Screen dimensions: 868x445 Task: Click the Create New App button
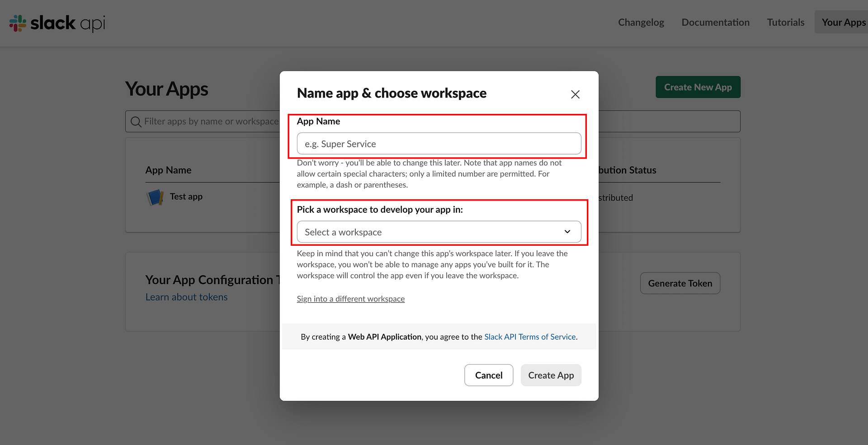point(698,87)
